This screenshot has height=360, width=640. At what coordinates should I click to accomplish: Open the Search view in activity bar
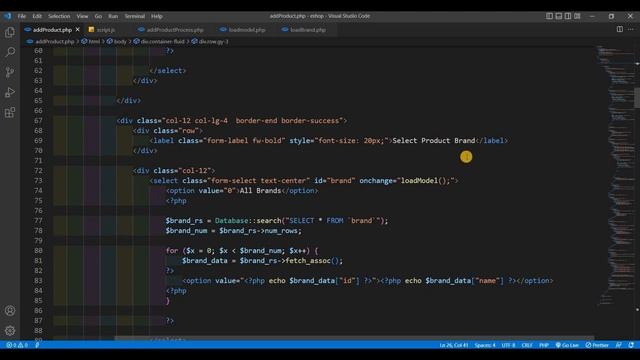10,52
